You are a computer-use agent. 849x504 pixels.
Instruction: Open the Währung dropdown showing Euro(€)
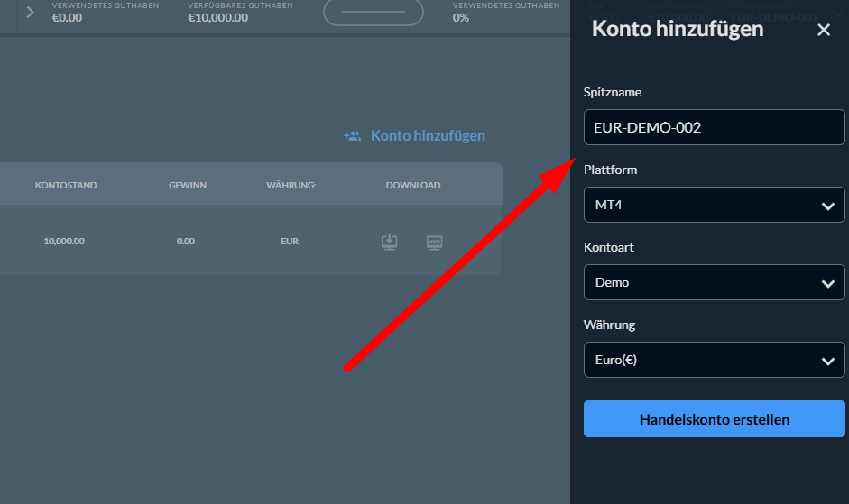(714, 360)
